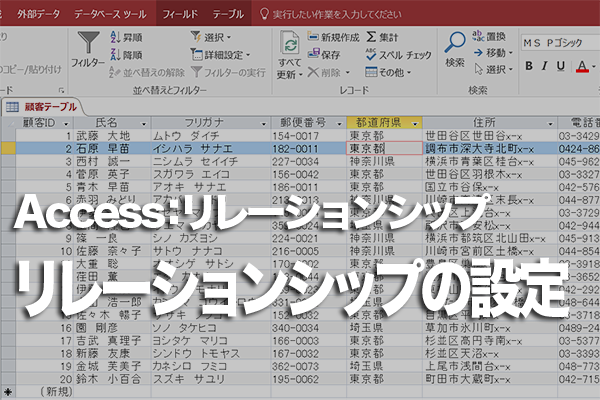Click the cell 神奈川県 for 西村 誠一
The width and height of the screenshot is (600, 400).
[384, 162]
